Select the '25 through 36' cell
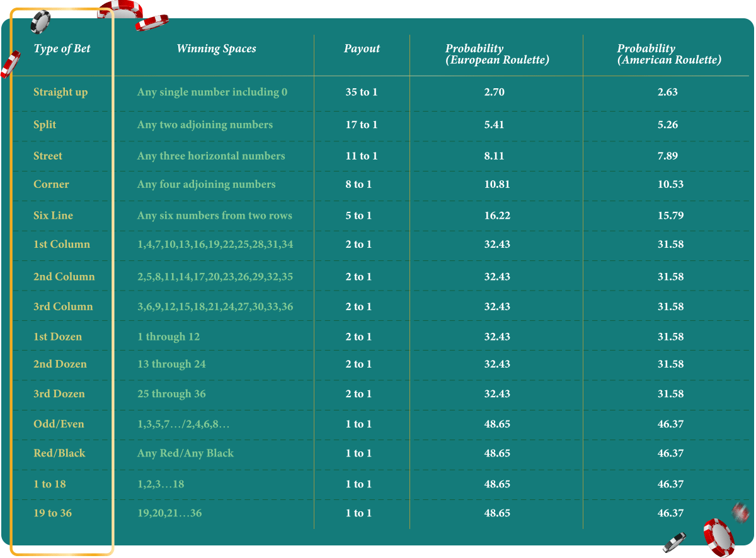Image resolution: width=756 pixels, height=558 pixels. click(x=171, y=393)
